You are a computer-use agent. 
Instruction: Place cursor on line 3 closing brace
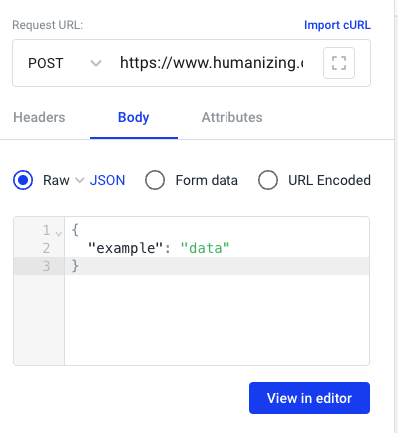click(75, 266)
